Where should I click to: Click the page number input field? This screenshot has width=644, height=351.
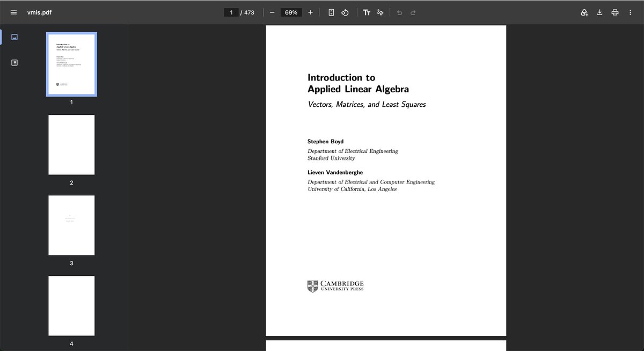tap(231, 12)
